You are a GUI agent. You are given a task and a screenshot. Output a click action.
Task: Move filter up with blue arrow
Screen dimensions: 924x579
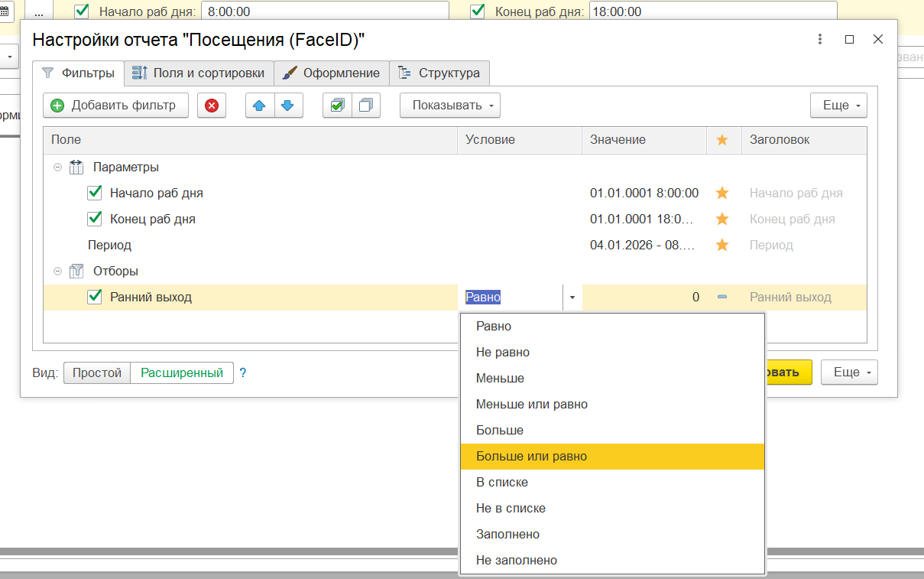point(260,106)
